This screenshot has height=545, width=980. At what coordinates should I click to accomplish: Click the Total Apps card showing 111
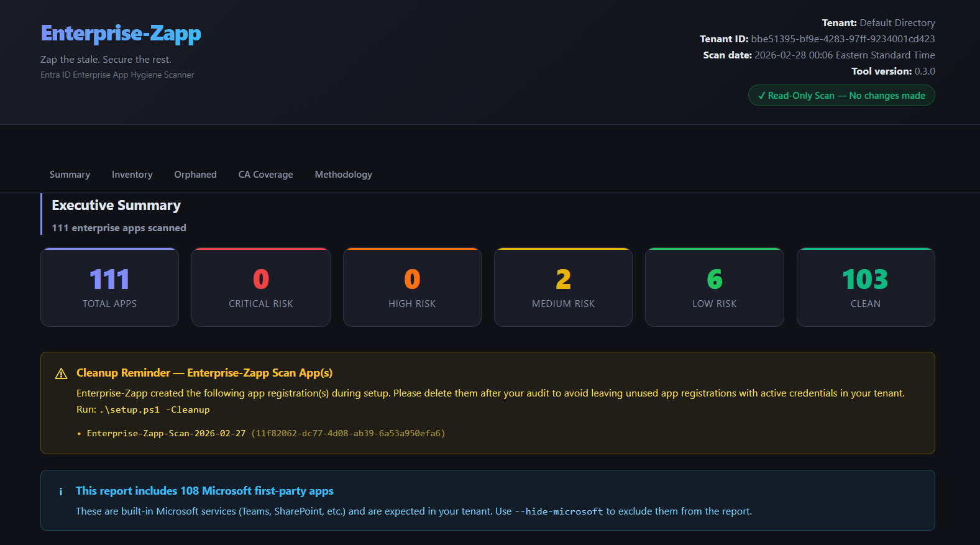click(x=109, y=287)
